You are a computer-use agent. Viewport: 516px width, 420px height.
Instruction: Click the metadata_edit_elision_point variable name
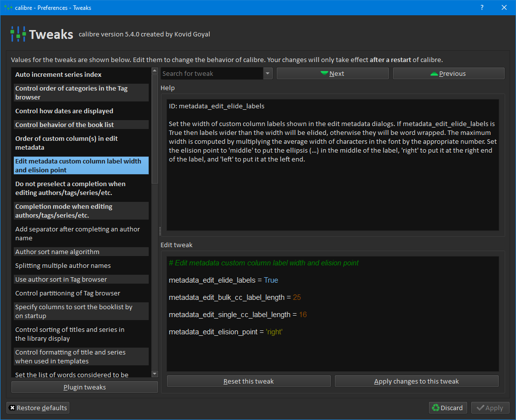(x=213, y=332)
